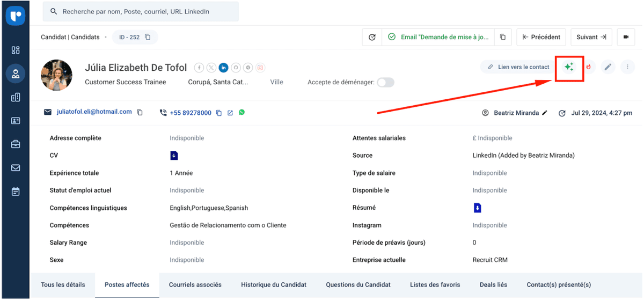Viewport: 644px width, 300px height.
Task: Open the LinkedIn profile icon
Action: tap(223, 68)
